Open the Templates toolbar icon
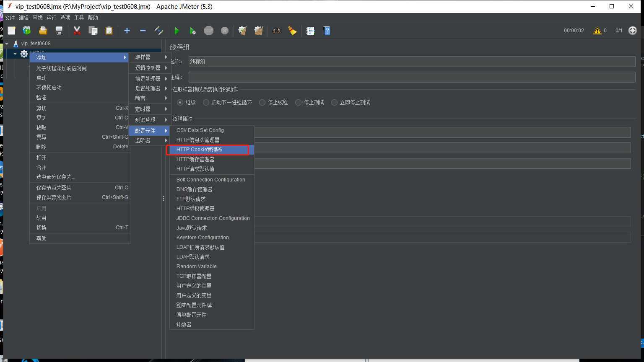The image size is (644, 362). point(27,31)
